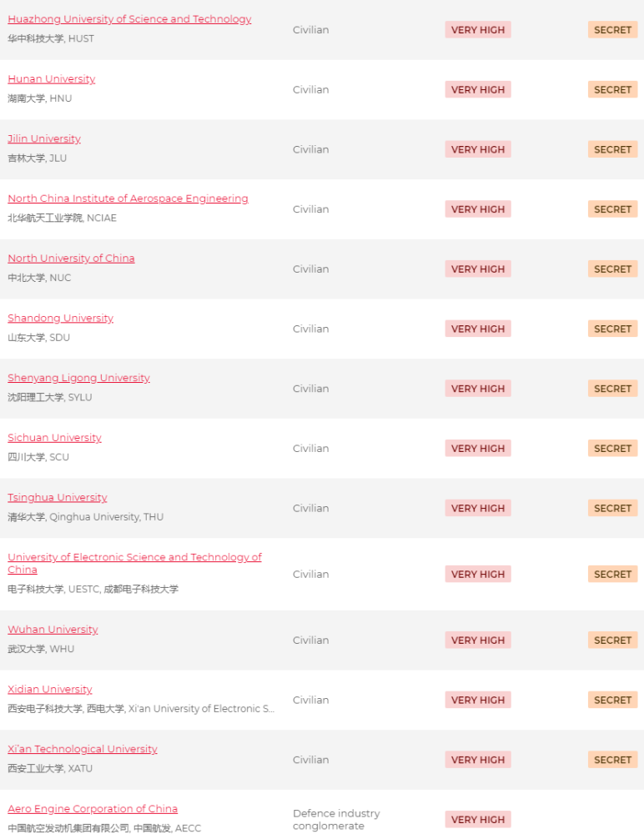Click SECRET badge in Xidian University row
The width and height of the screenshot is (644, 834).
(x=612, y=700)
